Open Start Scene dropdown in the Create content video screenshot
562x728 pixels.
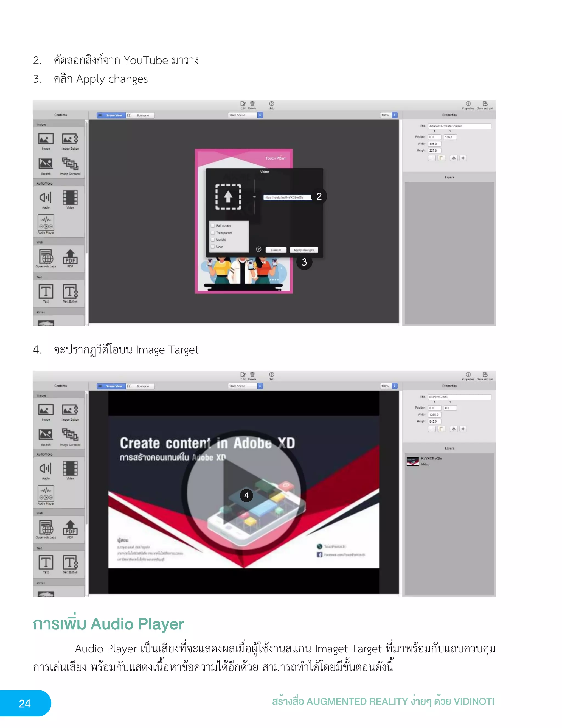246,386
